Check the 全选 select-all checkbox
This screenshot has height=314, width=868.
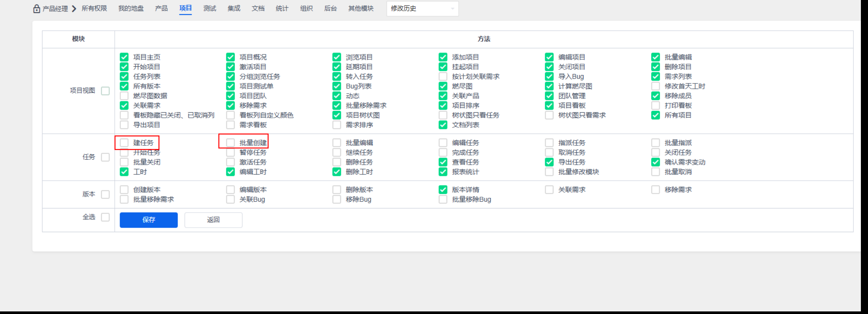(x=105, y=218)
